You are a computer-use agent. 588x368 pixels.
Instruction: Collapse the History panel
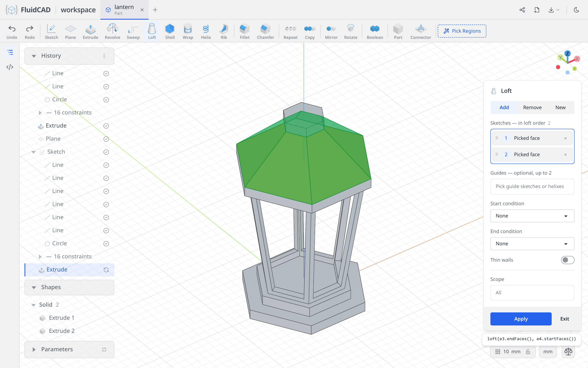(34, 56)
